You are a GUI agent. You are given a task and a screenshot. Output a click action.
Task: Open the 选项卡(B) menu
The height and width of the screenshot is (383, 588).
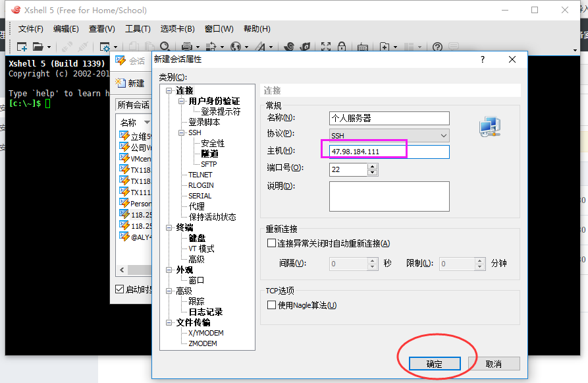coord(177,29)
